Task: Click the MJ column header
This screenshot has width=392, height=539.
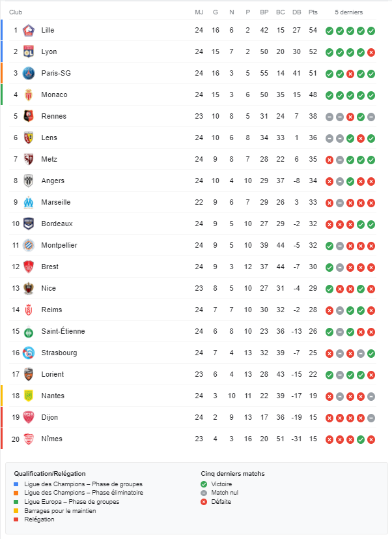Action: [199, 12]
